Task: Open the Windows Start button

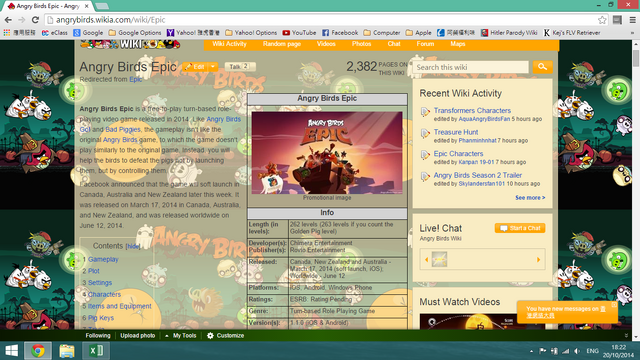Action: pyautogui.click(x=11, y=351)
